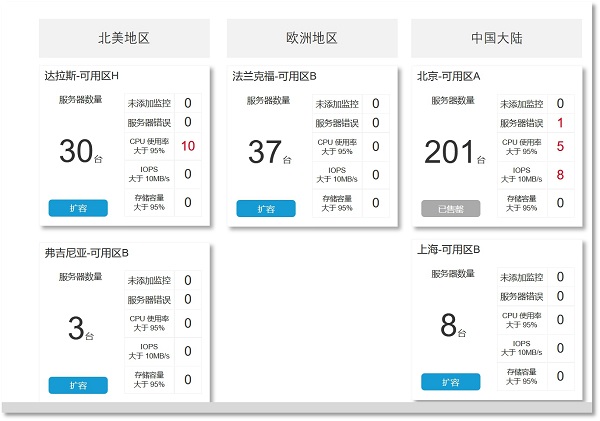The height and width of the screenshot is (421, 600).
Task: Select the 欧洲地区 region header
Action: click(x=312, y=38)
